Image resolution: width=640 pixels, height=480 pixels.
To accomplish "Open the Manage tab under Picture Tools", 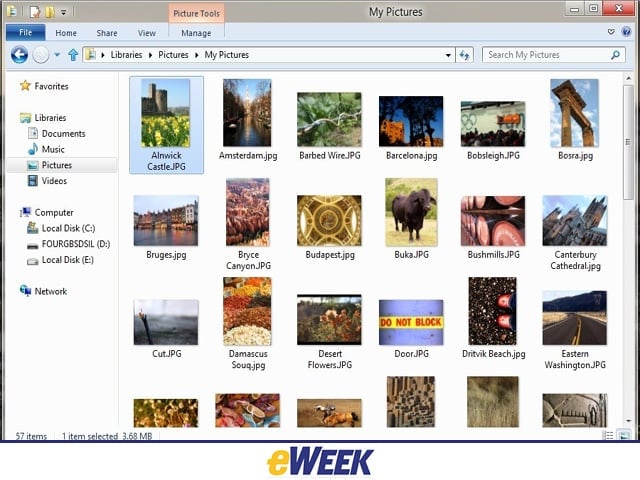I will [196, 33].
